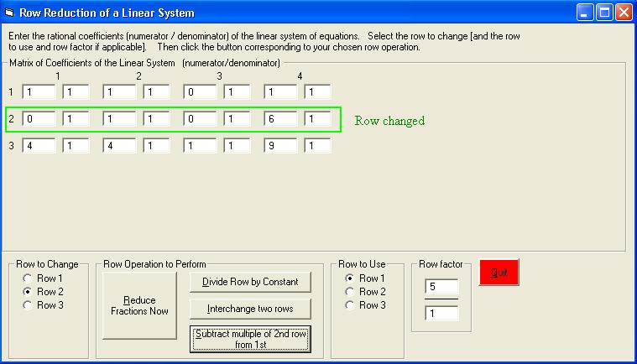Click row 1 column 2 numerator field
The width and height of the screenshot is (637, 364).
(119, 92)
